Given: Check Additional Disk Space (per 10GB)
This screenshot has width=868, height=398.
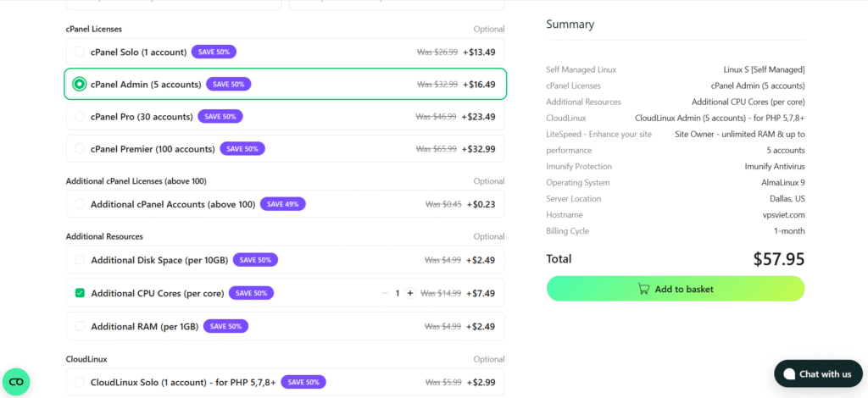Looking at the screenshot, I should click(80, 260).
